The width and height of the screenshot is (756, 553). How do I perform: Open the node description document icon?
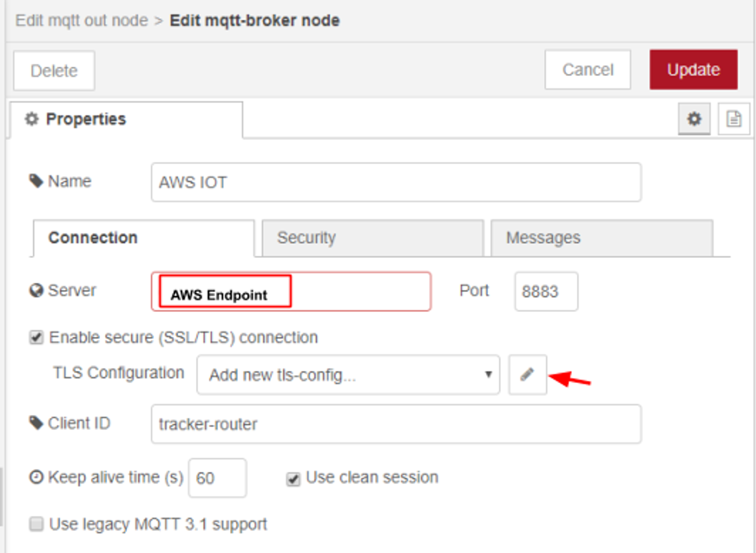click(734, 119)
